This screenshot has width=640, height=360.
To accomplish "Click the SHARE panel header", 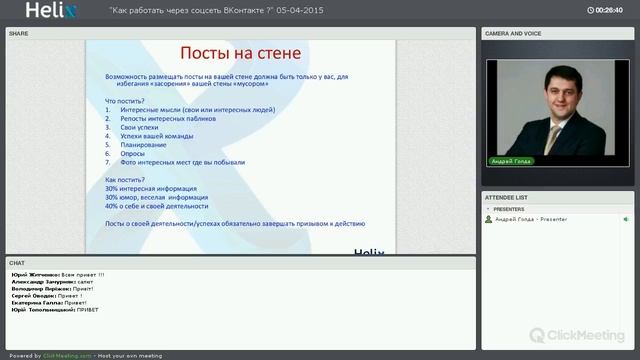I will pos(240,33).
